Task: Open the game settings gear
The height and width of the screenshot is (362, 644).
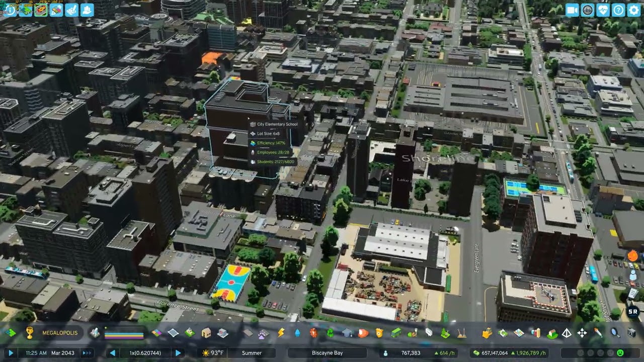Action: pos(634,10)
